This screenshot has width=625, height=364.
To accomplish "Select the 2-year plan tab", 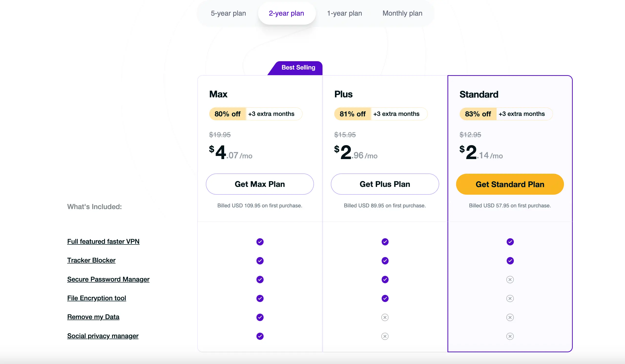I will coord(286,13).
